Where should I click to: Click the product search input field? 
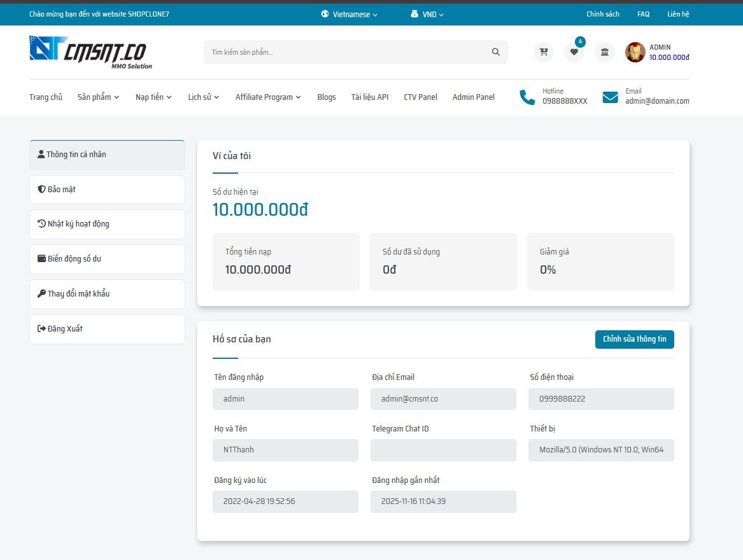(x=347, y=52)
